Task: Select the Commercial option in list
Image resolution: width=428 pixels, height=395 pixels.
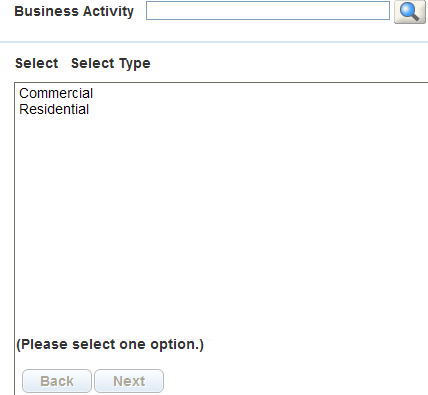Action: 56,93
